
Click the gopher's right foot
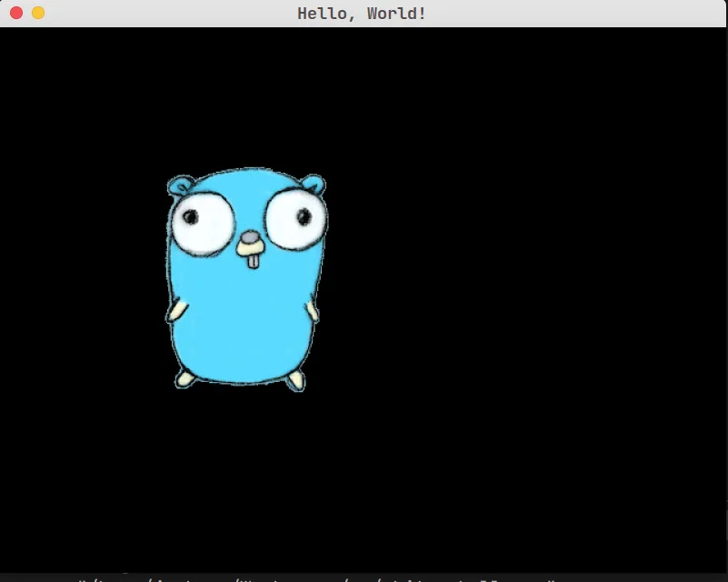click(296, 381)
